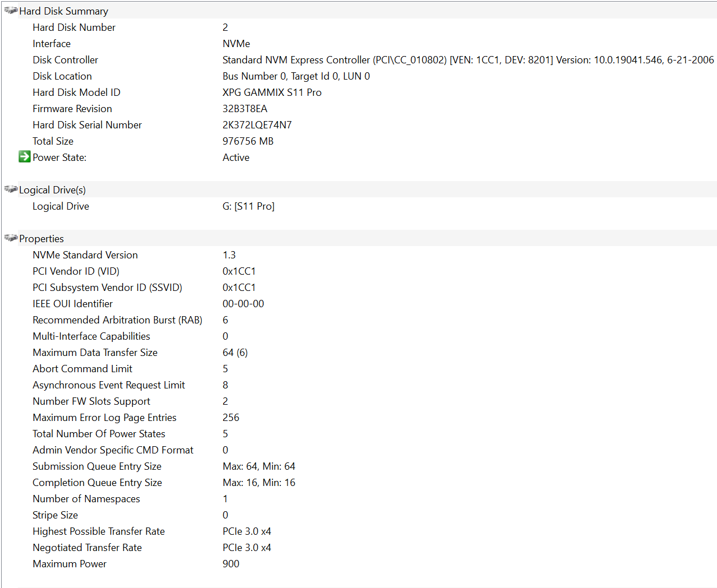Select the Logical Drive(s) header
The width and height of the screenshot is (717, 588).
click(52, 190)
